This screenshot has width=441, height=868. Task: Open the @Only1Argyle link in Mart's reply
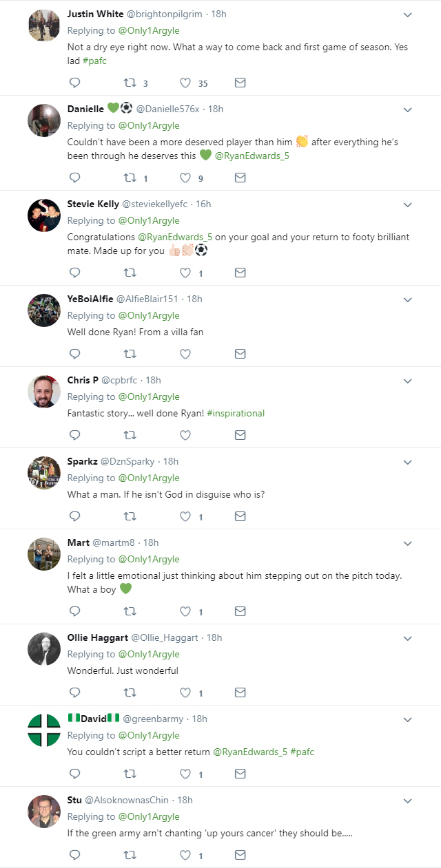[x=149, y=559]
